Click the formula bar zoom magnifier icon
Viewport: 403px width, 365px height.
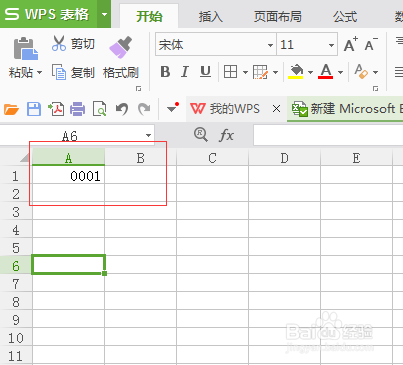pos(201,135)
